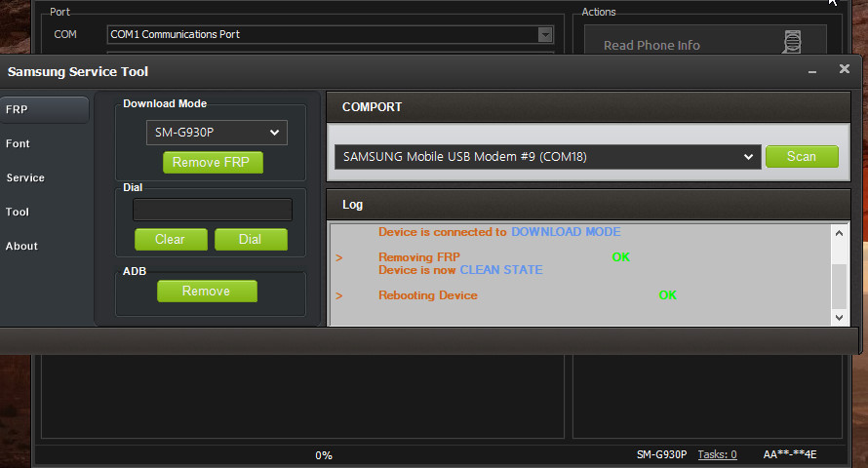Image resolution: width=868 pixels, height=468 pixels.
Task: Select the FRP tab in sidebar
Action: click(43, 109)
